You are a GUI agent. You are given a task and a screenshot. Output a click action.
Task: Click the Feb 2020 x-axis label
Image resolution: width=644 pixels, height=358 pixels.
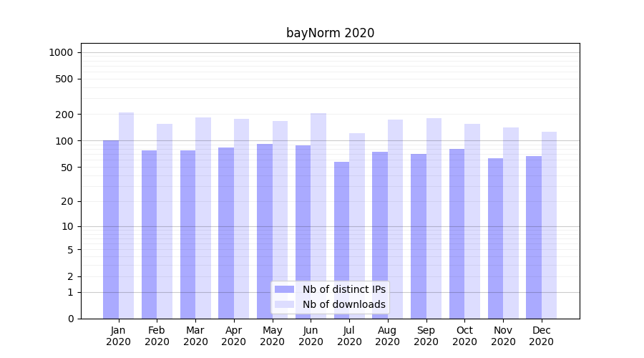tap(157, 336)
